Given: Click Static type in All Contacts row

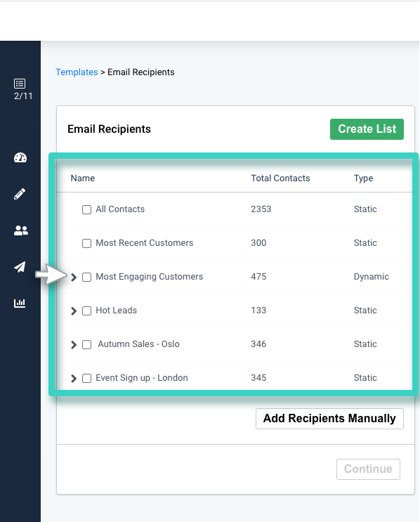Looking at the screenshot, I should coord(365,209).
